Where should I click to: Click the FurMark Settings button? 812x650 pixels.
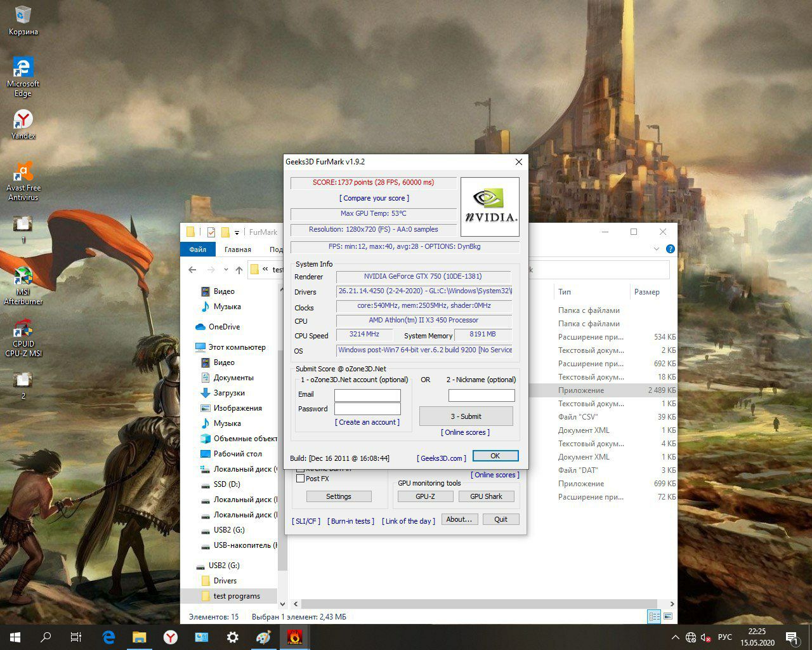pyautogui.click(x=339, y=496)
